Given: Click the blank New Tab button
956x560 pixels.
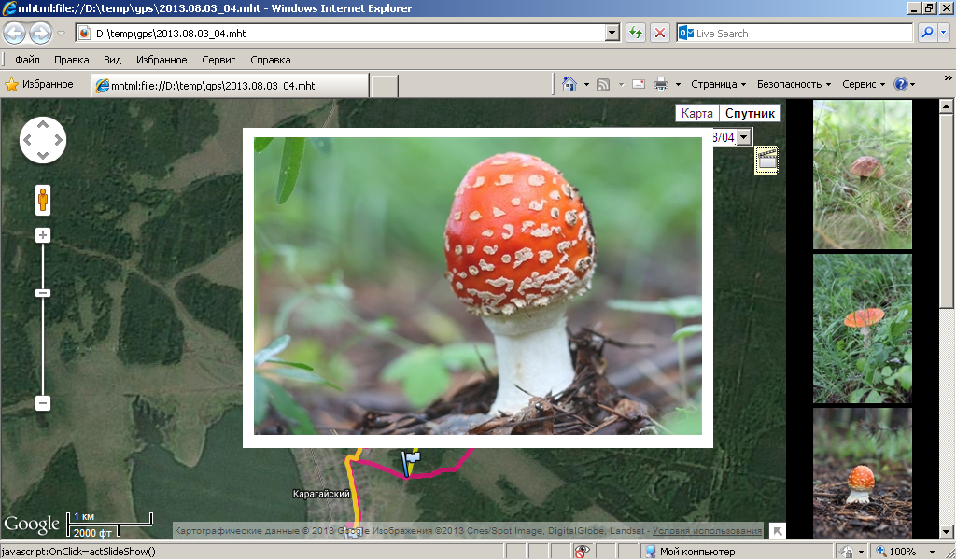Looking at the screenshot, I should click(x=384, y=85).
